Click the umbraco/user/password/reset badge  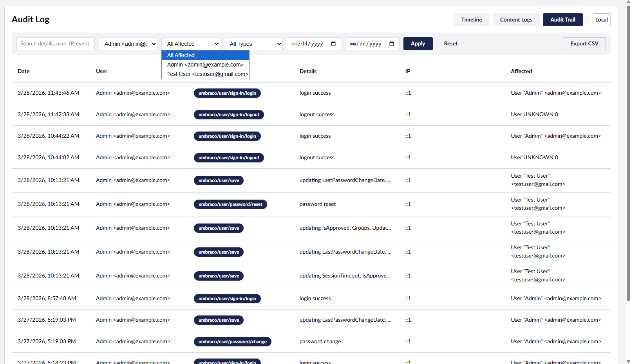[230, 204]
